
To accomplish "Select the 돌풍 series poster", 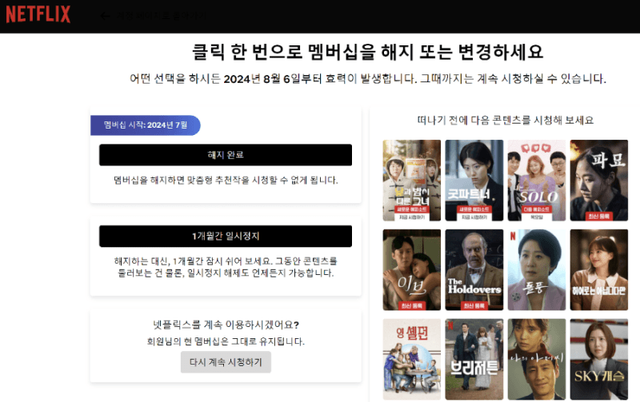I will tap(536, 268).
